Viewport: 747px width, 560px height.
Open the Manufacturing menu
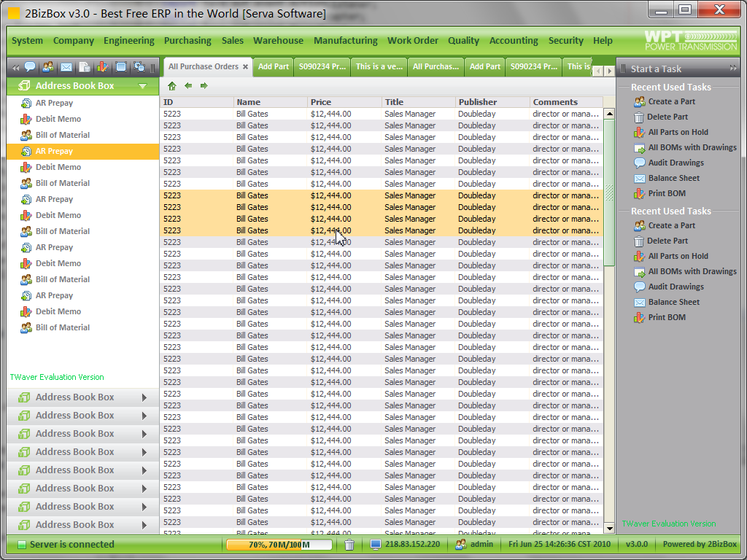[345, 41]
